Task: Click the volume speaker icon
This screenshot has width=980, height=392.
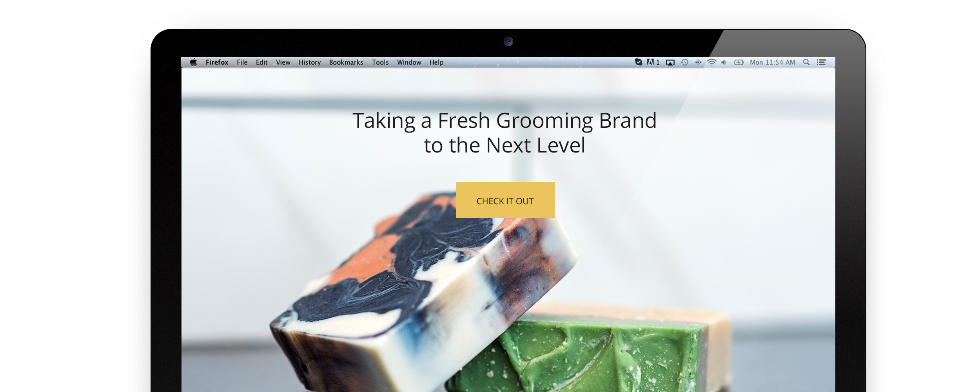Action: pos(724,62)
